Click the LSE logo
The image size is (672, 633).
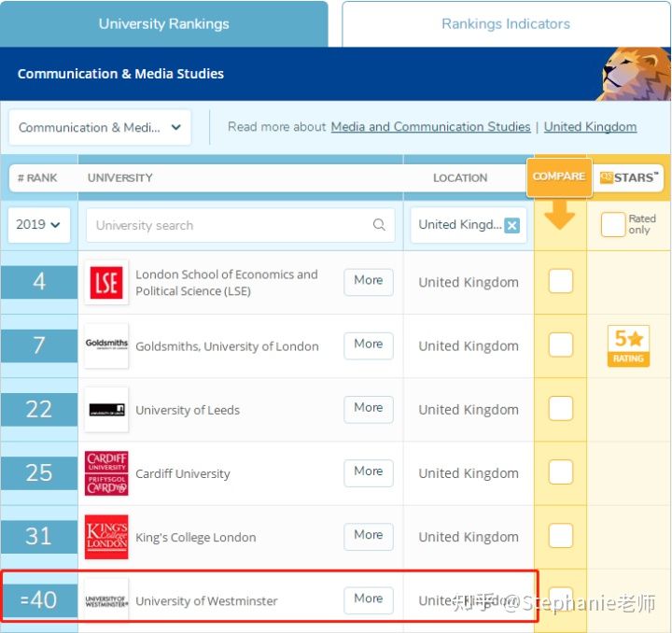click(106, 283)
